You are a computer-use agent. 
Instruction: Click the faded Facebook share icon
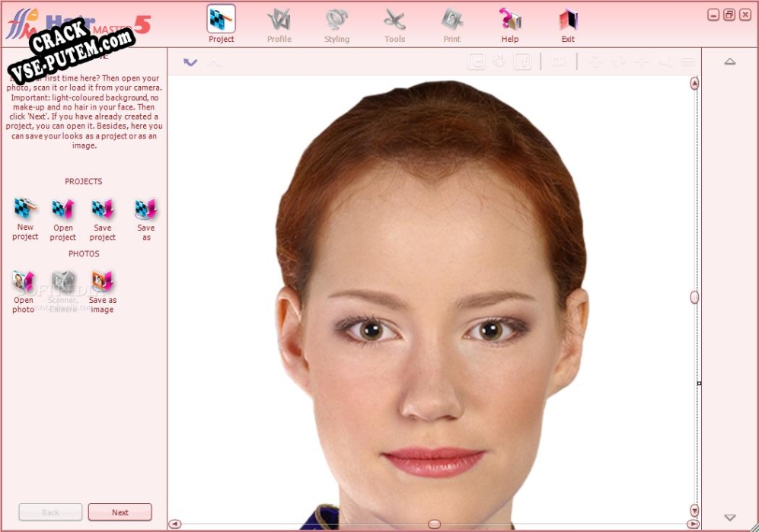(523, 62)
